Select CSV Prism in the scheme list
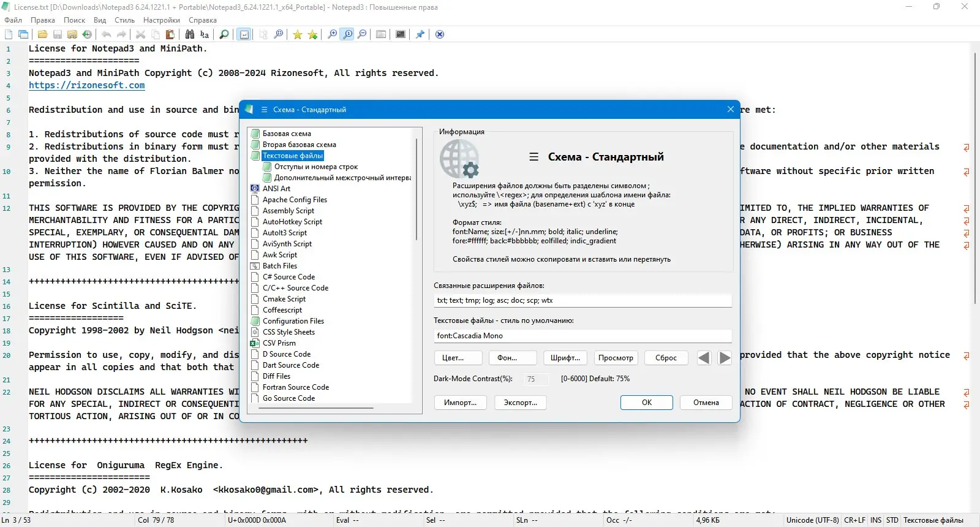Screen dimensions: 980x527 coord(279,343)
